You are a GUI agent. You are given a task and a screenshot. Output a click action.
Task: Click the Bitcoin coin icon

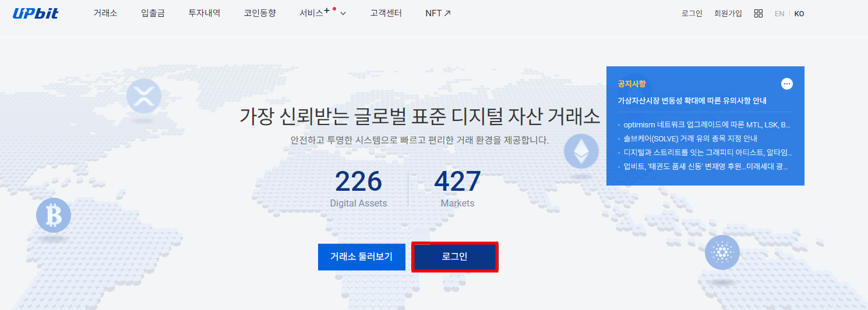click(x=54, y=215)
